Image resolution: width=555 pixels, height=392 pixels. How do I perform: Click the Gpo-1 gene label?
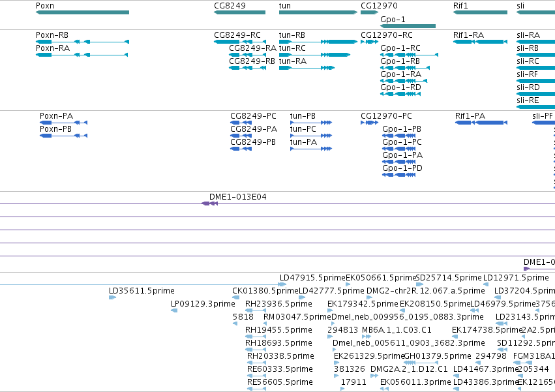(393, 20)
